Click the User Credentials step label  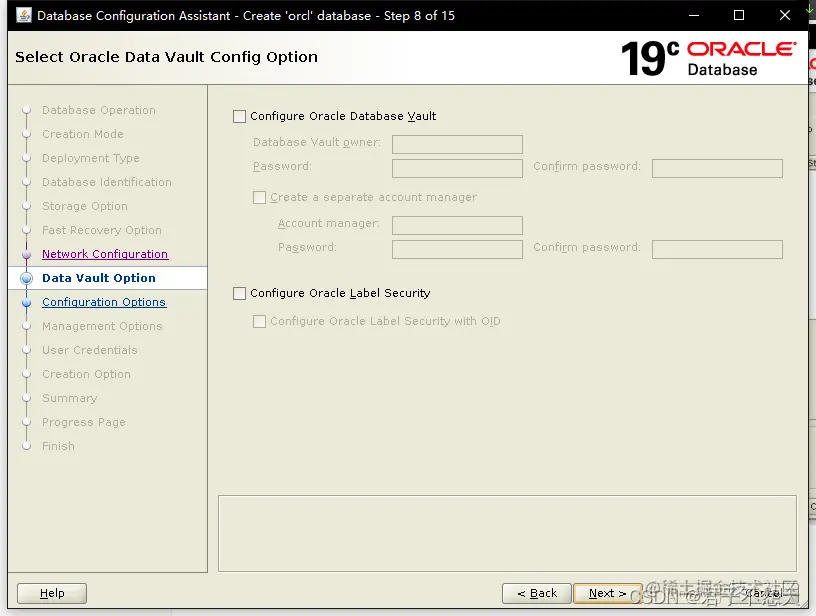point(90,350)
